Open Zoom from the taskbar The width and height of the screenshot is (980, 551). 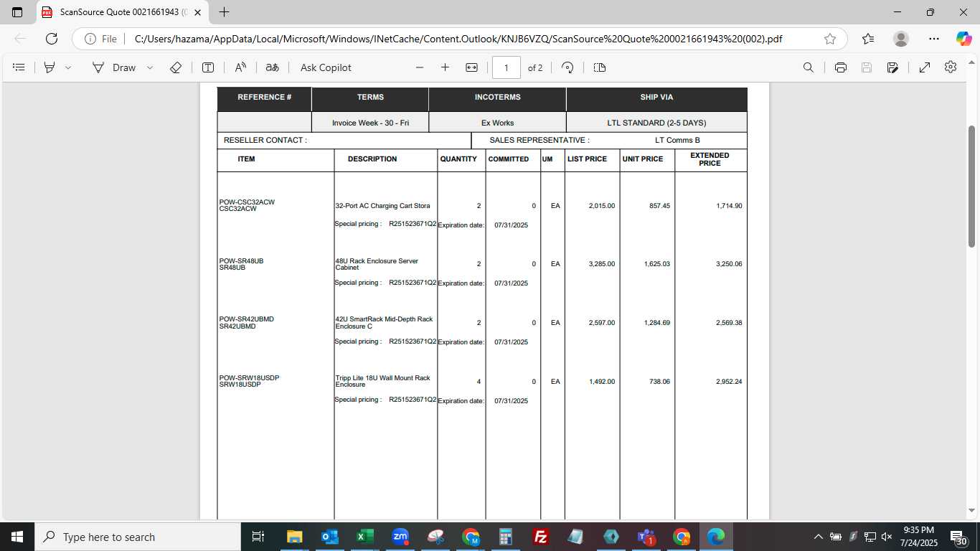[400, 537]
